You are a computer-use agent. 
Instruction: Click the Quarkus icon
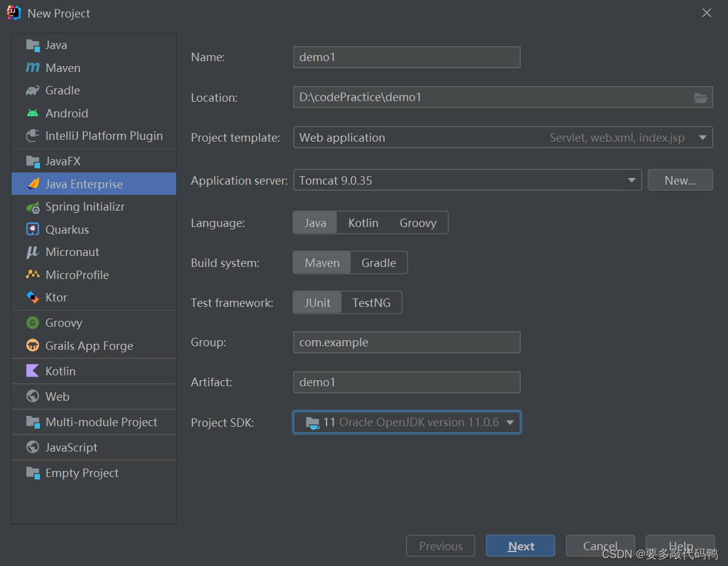33,229
